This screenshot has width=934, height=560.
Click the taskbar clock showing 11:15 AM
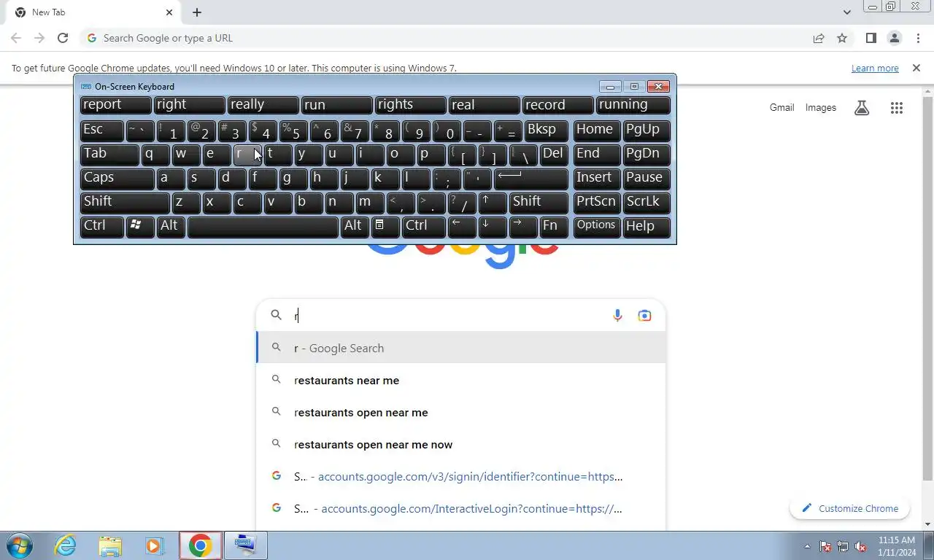tap(897, 546)
